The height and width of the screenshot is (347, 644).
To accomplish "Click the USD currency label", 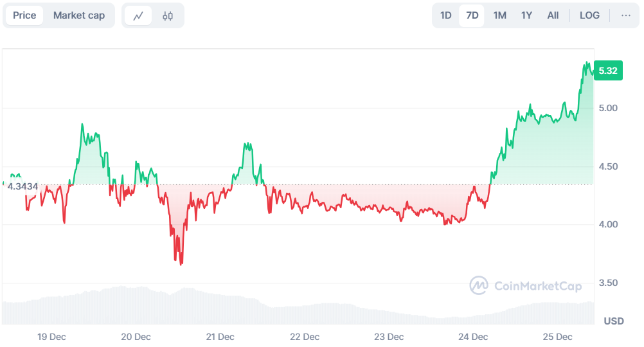I will 614,321.
